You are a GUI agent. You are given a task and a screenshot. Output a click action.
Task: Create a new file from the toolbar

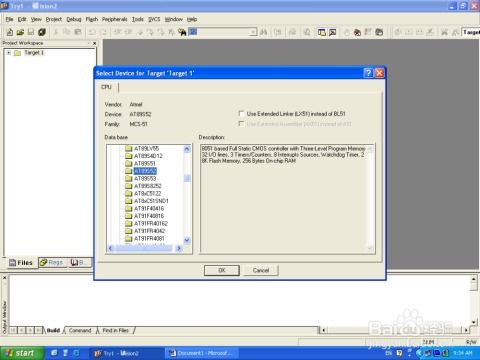pyautogui.click(x=10, y=32)
